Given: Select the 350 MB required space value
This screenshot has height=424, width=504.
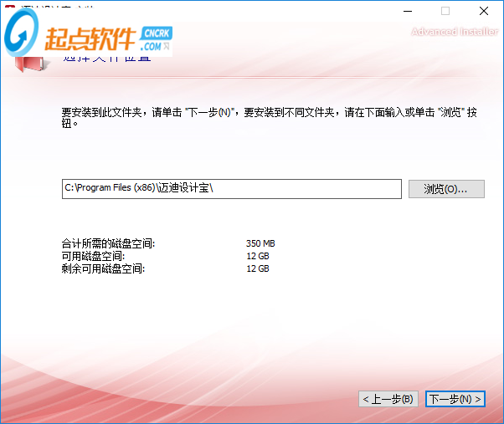Looking at the screenshot, I should tap(260, 243).
